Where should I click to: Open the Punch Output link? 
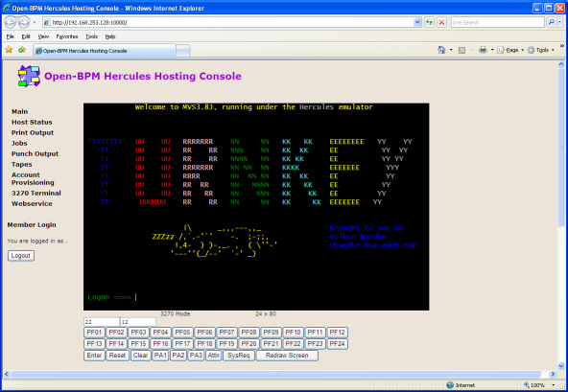(35, 153)
